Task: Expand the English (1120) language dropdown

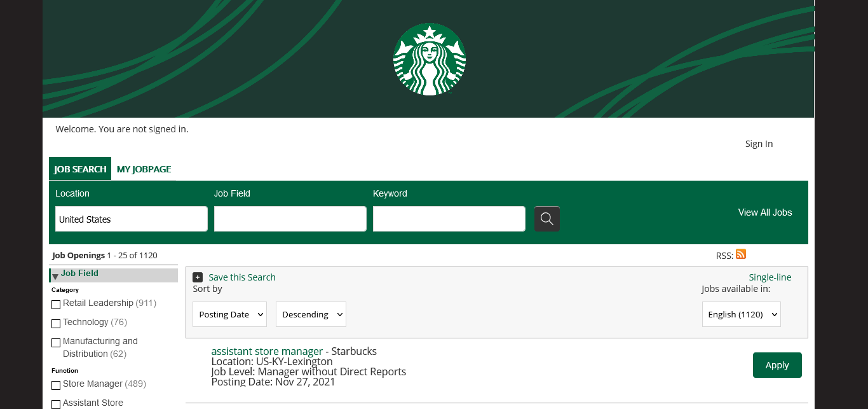Action: pos(741,314)
